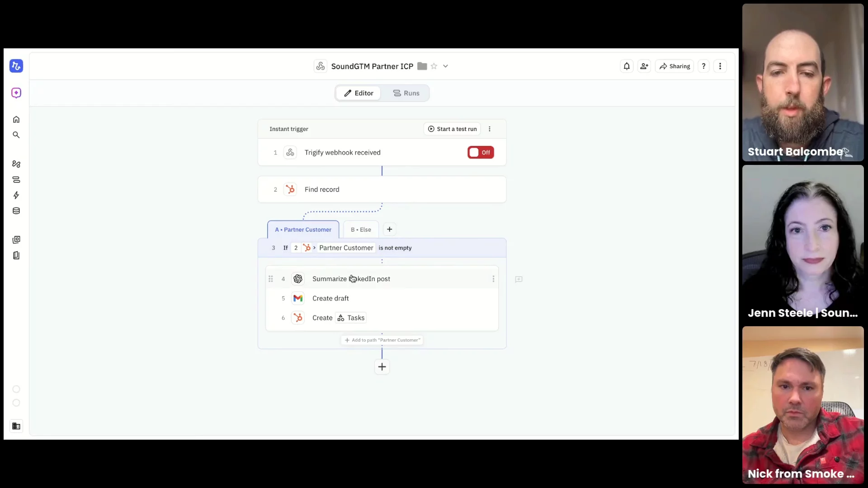Viewport: 868px width, 488px height.
Task: Select the B Else path tab
Action: point(361,230)
